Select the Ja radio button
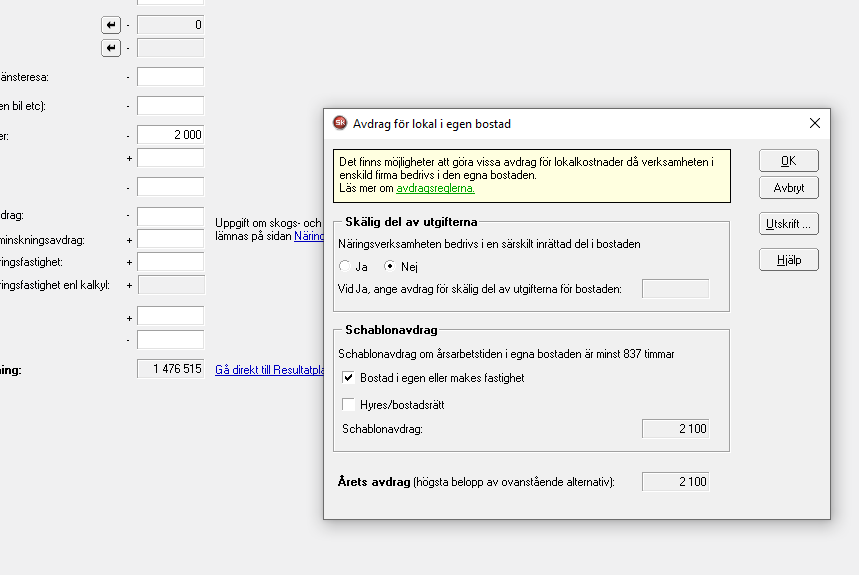Image resolution: width=859 pixels, height=575 pixels. tap(346, 267)
